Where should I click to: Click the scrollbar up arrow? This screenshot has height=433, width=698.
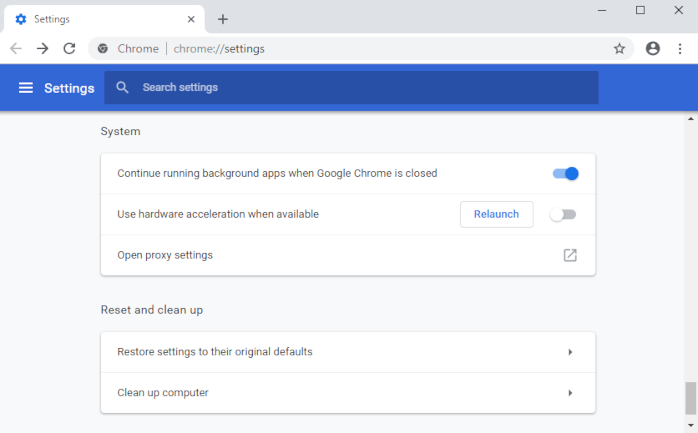[x=691, y=119]
